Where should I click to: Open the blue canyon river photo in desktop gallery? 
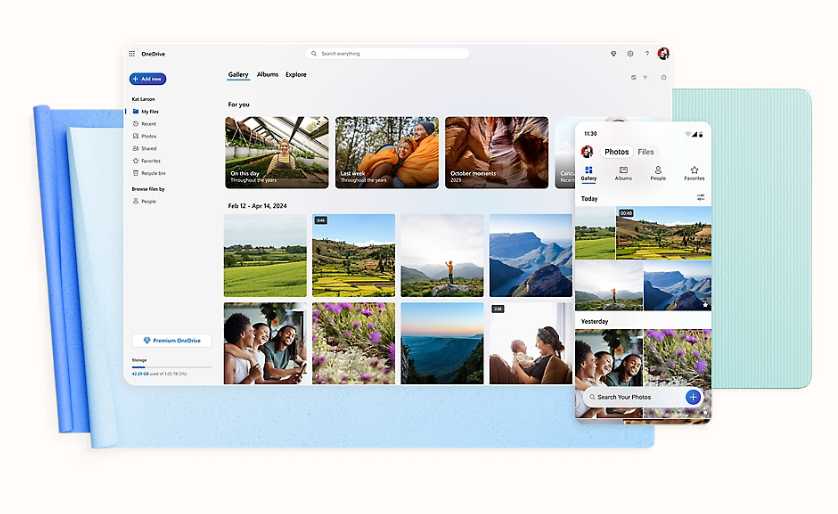pos(531,255)
